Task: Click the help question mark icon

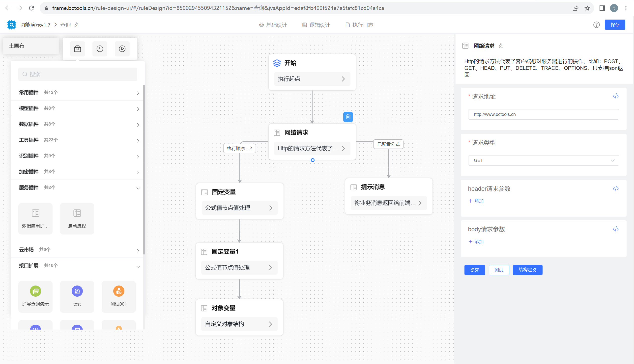Action: click(596, 25)
